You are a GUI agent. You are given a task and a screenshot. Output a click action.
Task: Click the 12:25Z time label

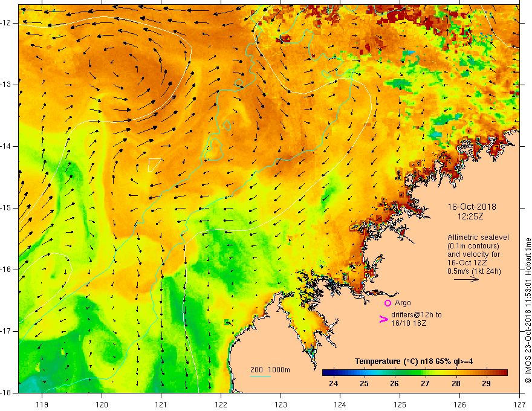click(x=470, y=216)
